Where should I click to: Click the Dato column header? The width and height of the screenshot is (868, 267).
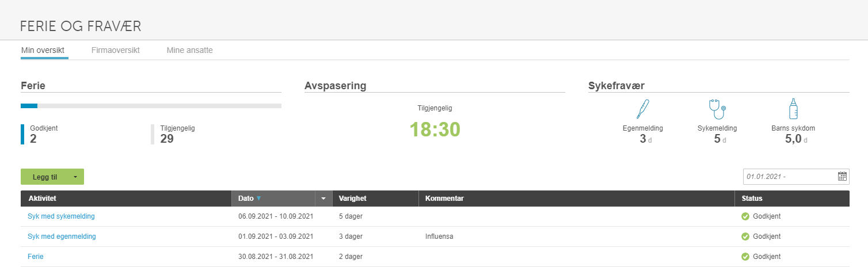pyautogui.click(x=273, y=199)
